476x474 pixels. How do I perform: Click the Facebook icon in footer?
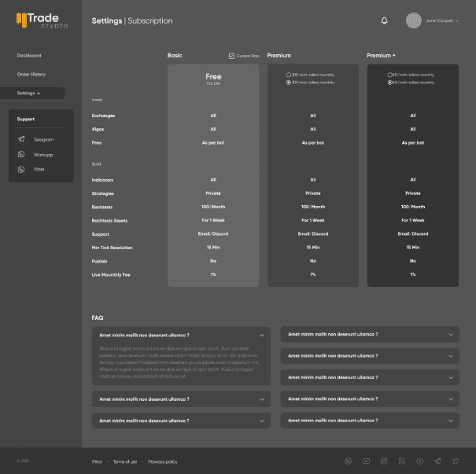[x=419, y=461]
